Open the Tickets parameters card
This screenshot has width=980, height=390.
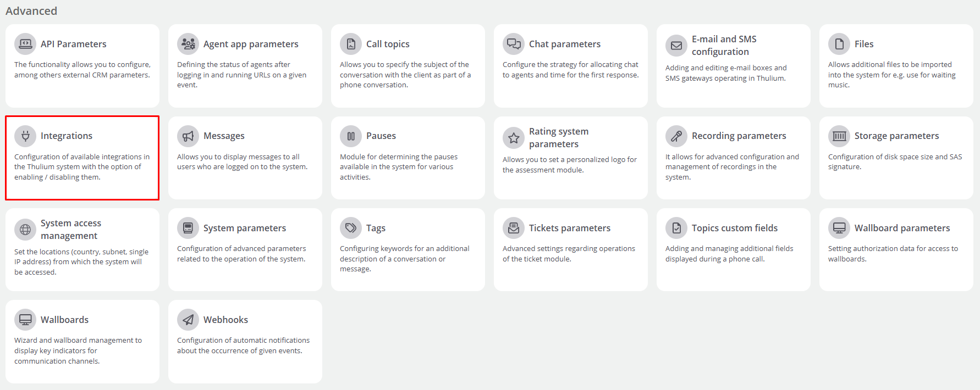click(571, 249)
